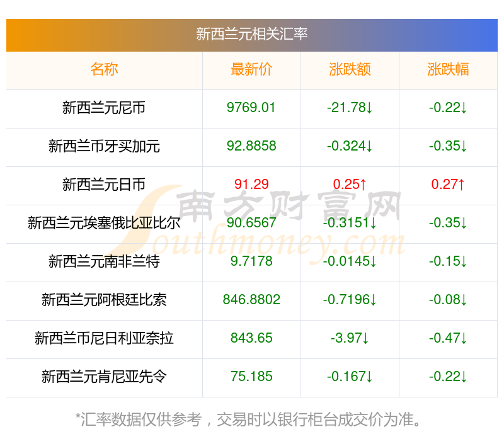504x439 pixels.
Task: Click the 涨跌额 column header
Action: (350, 69)
